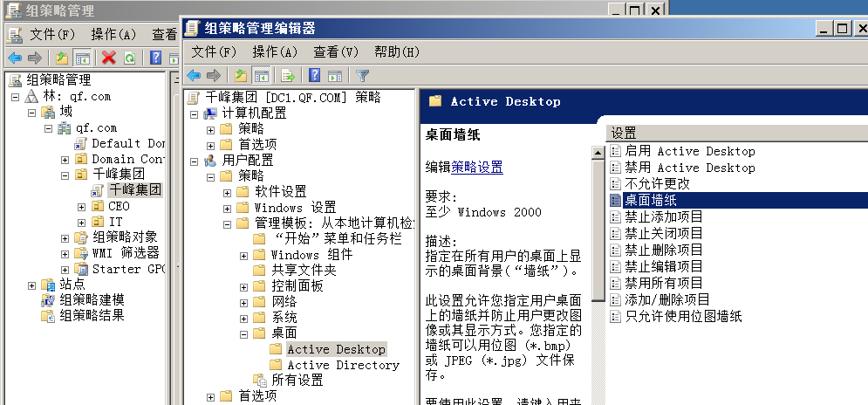Toggle the action pane icon in the editor toolbar
868x405 pixels.
coord(335,76)
